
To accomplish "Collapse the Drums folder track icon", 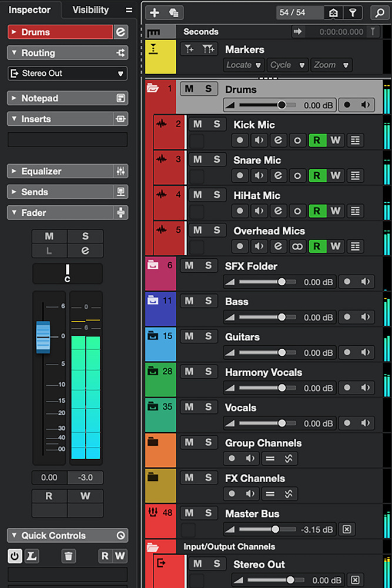I will pyautogui.click(x=153, y=88).
